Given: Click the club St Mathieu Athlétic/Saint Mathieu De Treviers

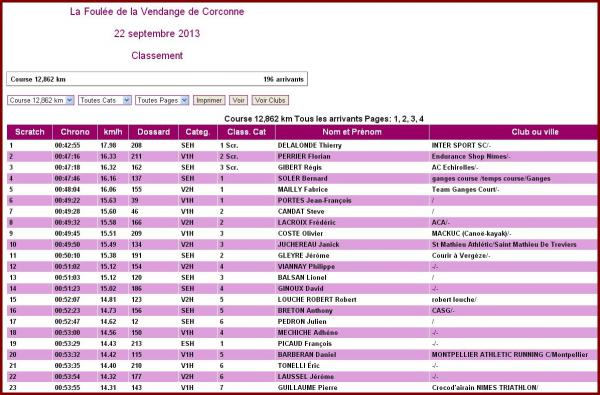Looking at the screenshot, I should point(504,245).
